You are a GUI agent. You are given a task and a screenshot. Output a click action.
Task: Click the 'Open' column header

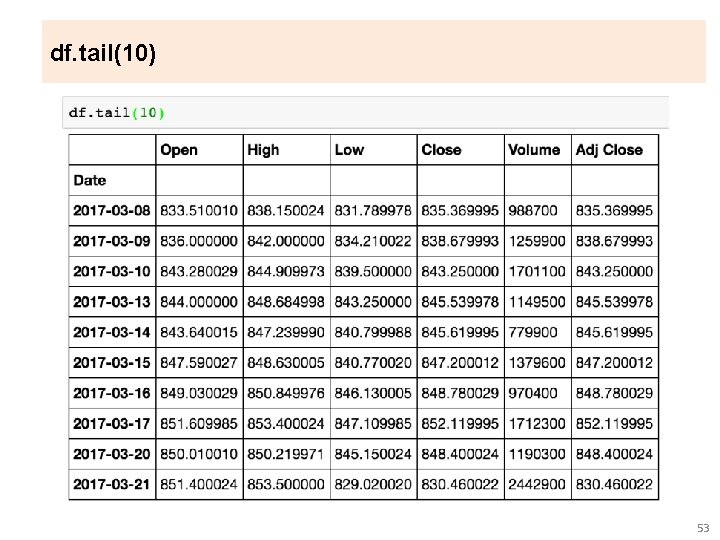point(179,150)
